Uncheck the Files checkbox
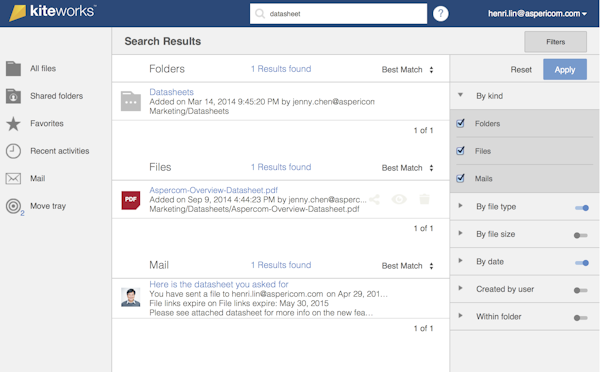This screenshot has width=600, height=372. point(461,151)
